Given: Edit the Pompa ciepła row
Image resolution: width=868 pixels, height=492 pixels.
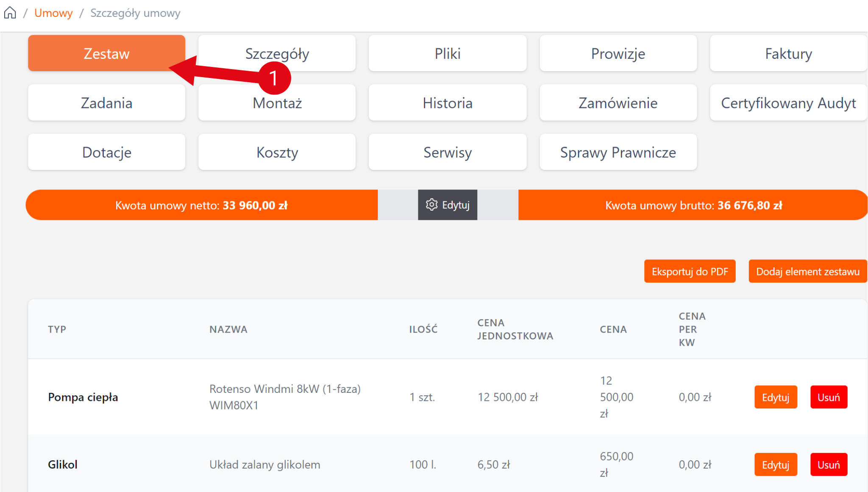Looking at the screenshot, I should click(x=776, y=397).
